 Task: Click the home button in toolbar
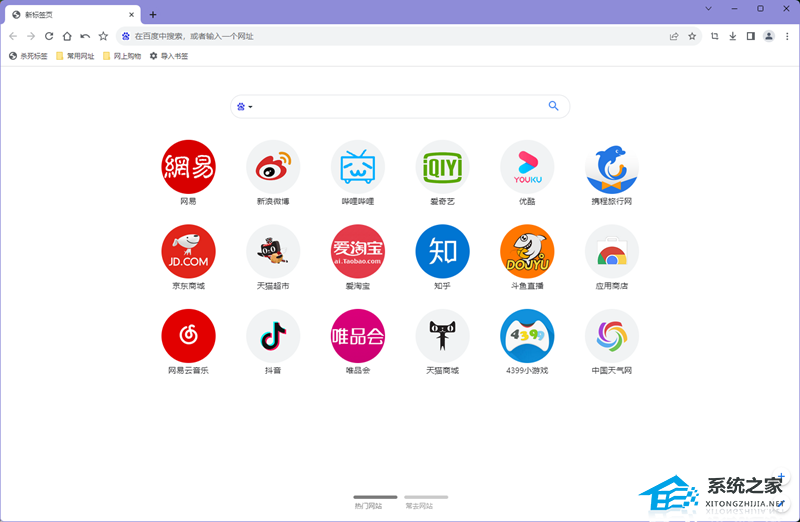point(67,36)
